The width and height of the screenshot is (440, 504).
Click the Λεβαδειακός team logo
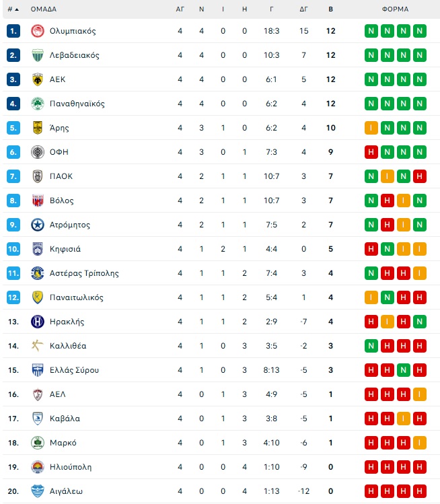point(38,55)
